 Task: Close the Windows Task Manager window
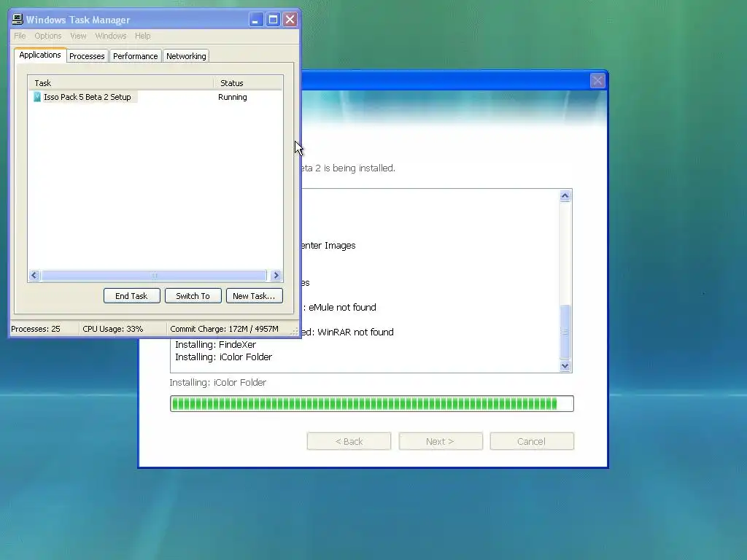[x=290, y=20]
